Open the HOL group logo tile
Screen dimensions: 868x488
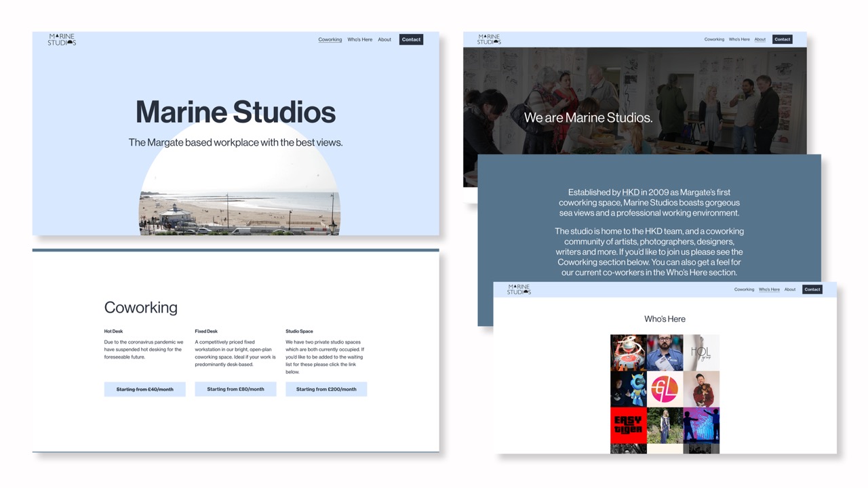701,352
